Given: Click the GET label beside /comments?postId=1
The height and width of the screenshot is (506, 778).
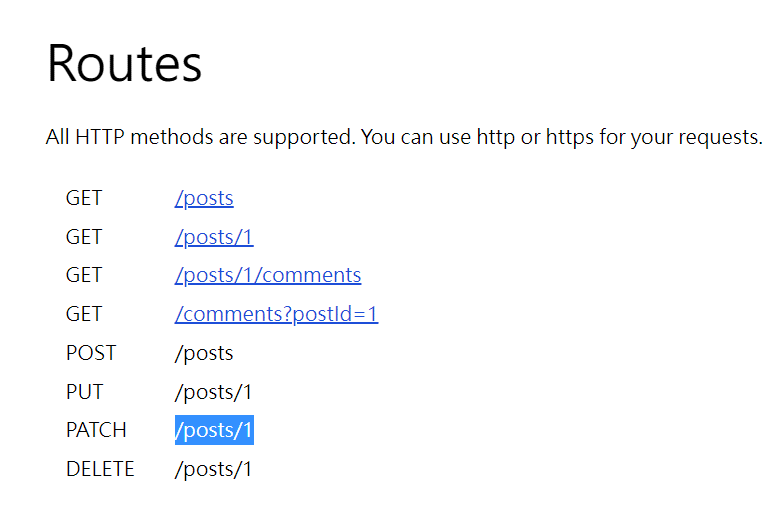Looking at the screenshot, I should pos(84,314).
